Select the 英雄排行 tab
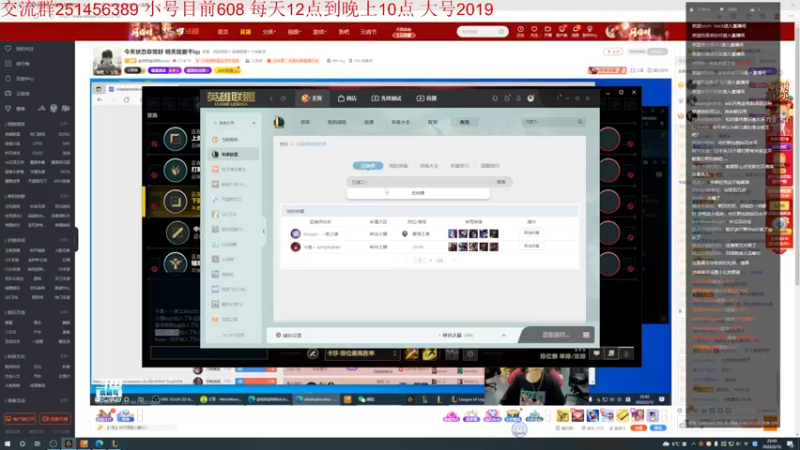The image size is (800, 450). 459,166
